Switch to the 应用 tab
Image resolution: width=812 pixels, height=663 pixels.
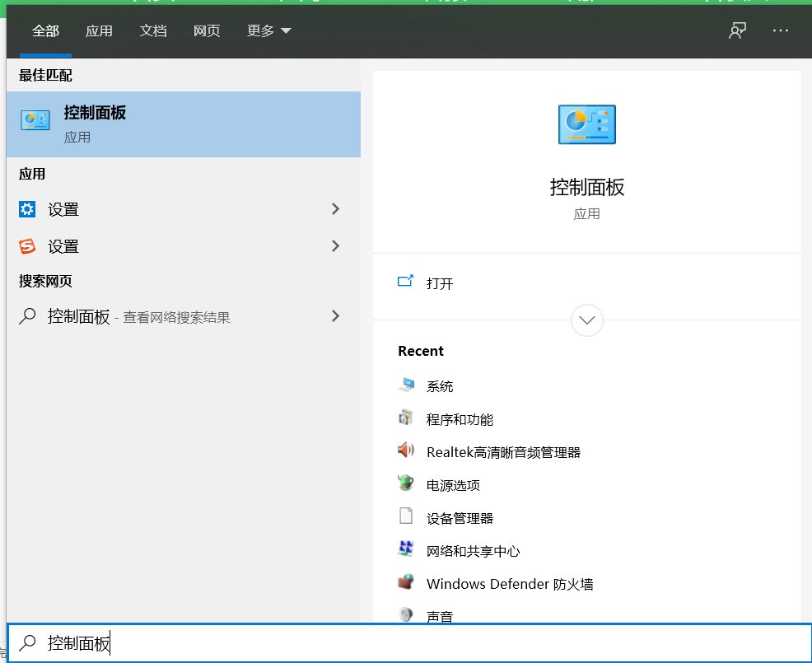coord(99,30)
